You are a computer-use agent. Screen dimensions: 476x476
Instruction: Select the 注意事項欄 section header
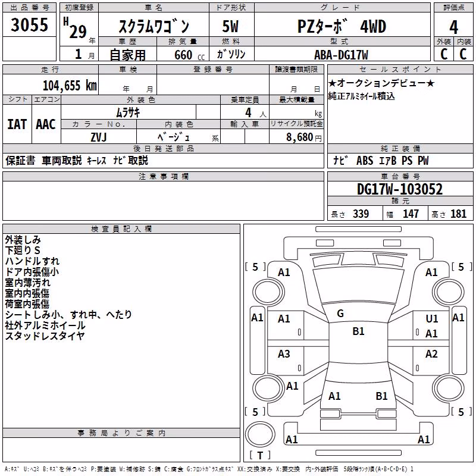point(163,176)
